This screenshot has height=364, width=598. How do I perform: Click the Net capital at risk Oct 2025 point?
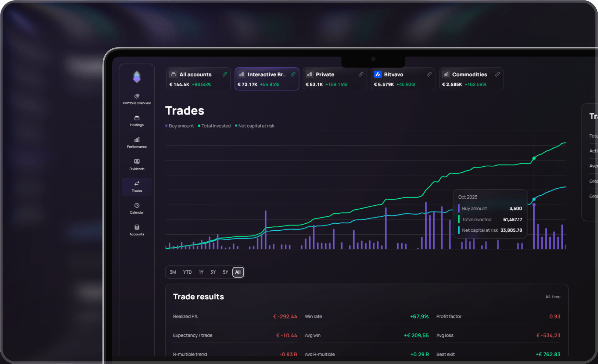(x=534, y=199)
